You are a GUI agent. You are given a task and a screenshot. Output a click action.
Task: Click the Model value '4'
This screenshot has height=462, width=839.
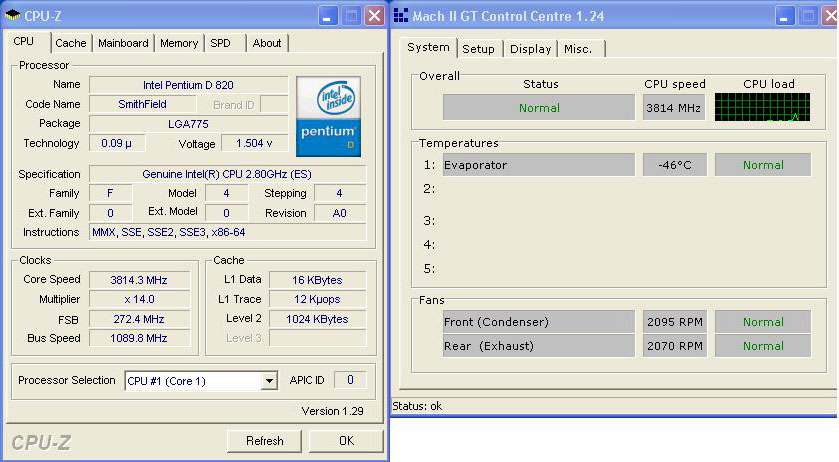point(226,193)
